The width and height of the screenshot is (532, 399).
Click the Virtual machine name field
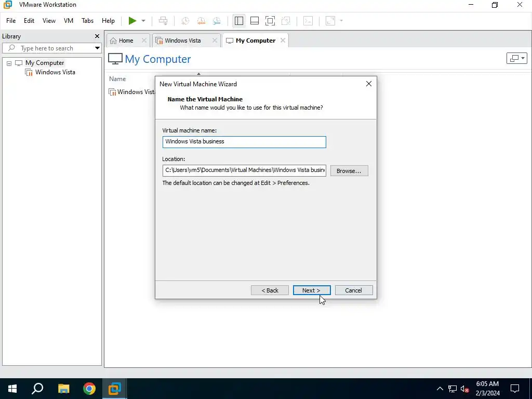tap(244, 142)
